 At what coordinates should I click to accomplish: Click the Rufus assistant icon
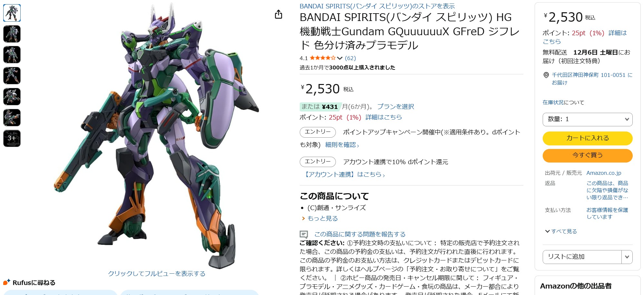tap(7, 282)
